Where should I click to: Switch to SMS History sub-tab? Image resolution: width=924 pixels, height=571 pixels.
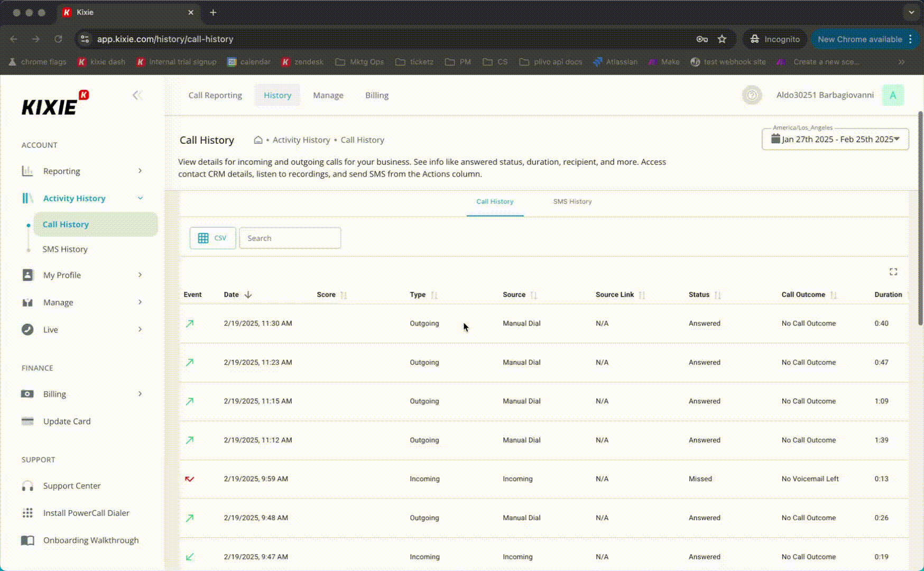(572, 201)
